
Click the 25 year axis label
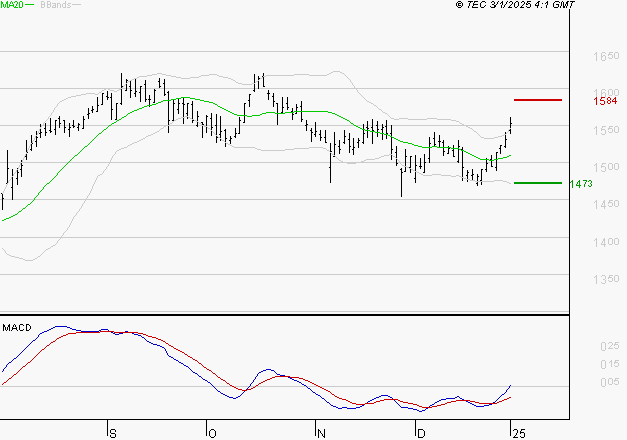519,434
